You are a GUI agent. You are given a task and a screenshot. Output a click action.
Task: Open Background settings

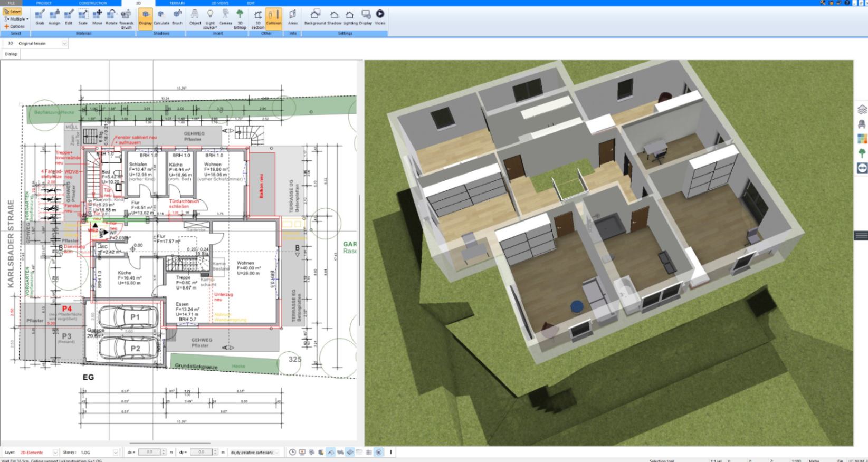[x=315, y=17]
